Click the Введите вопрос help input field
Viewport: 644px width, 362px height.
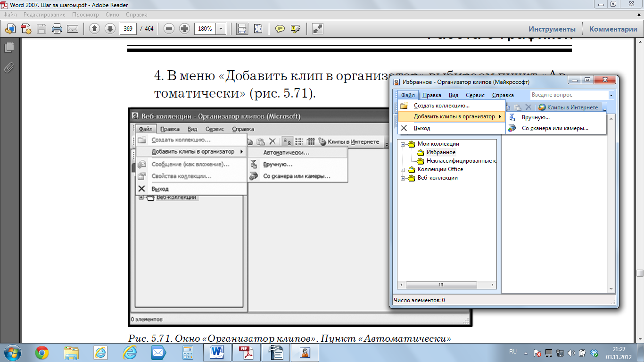(570, 95)
